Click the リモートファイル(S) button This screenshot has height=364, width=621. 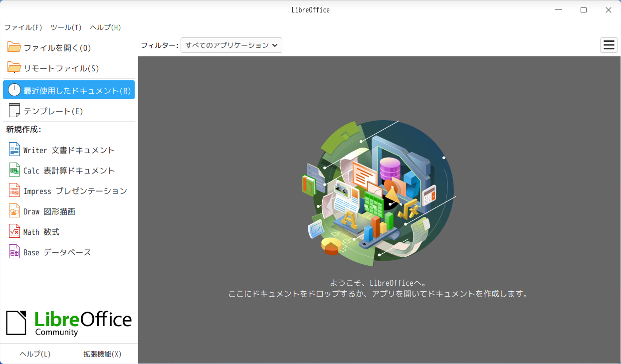[69, 68]
